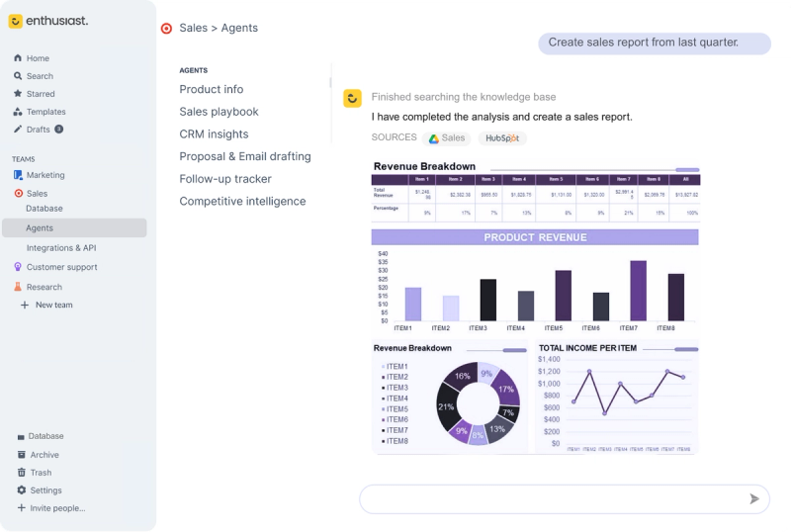Click the Trash bin icon

click(21, 473)
